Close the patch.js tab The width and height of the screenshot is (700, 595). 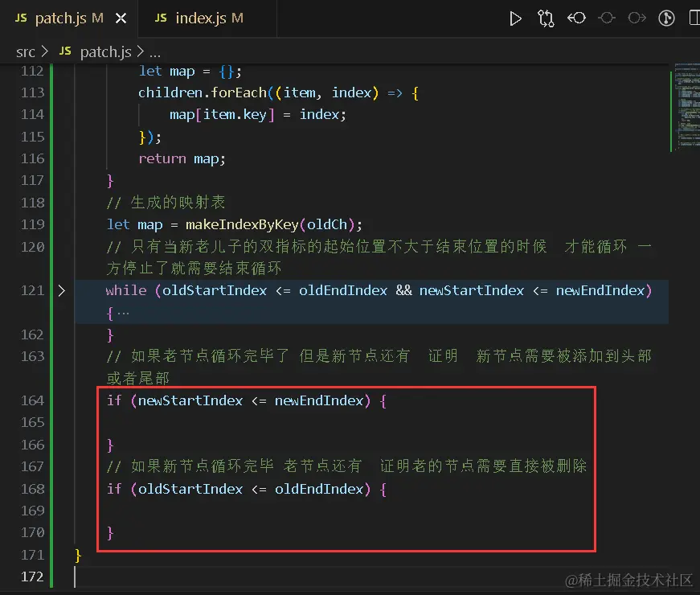coord(121,18)
